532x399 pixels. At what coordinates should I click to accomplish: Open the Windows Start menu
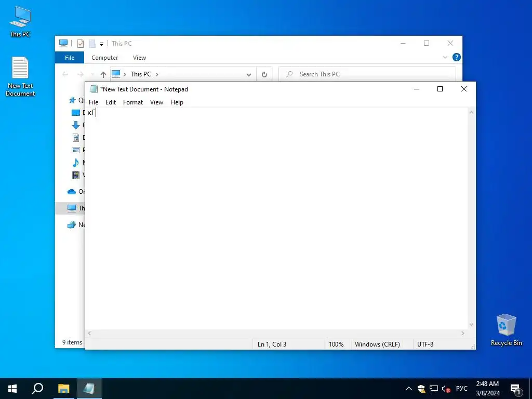[x=12, y=389]
